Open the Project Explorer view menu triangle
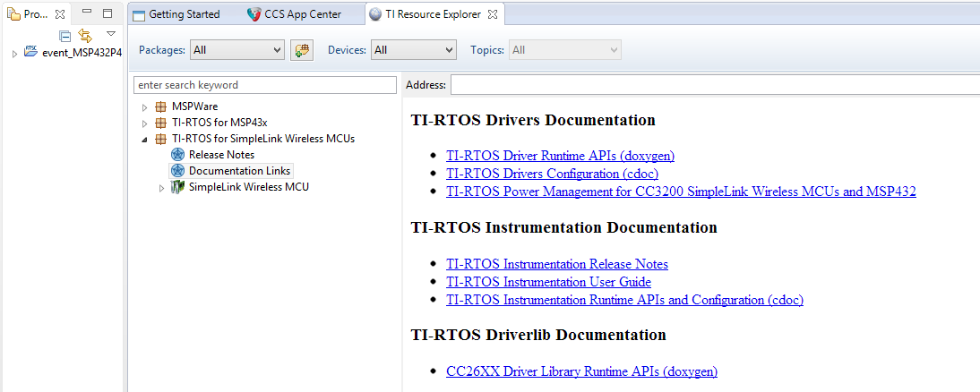This screenshot has height=392, width=980. tap(110, 34)
